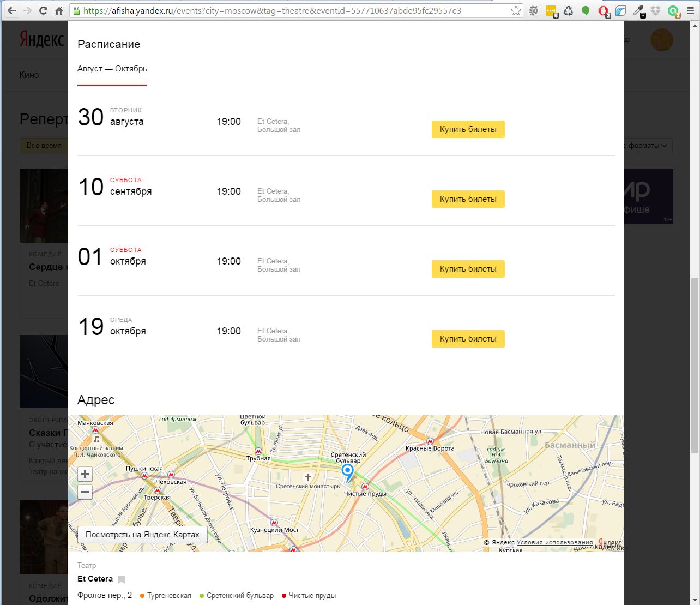Open the AdBlock stop-hand extension icon

(x=603, y=10)
